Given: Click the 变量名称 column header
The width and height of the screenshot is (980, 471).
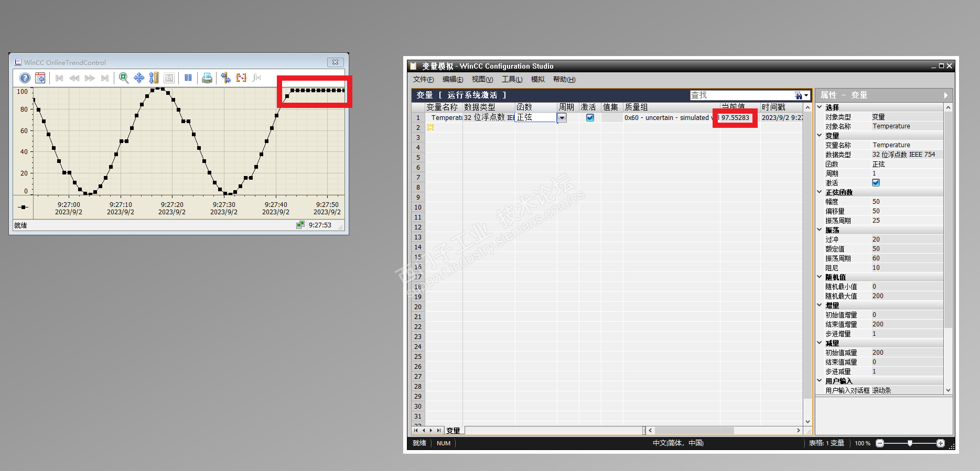Looking at the screenshot, I should pos(444,107).
